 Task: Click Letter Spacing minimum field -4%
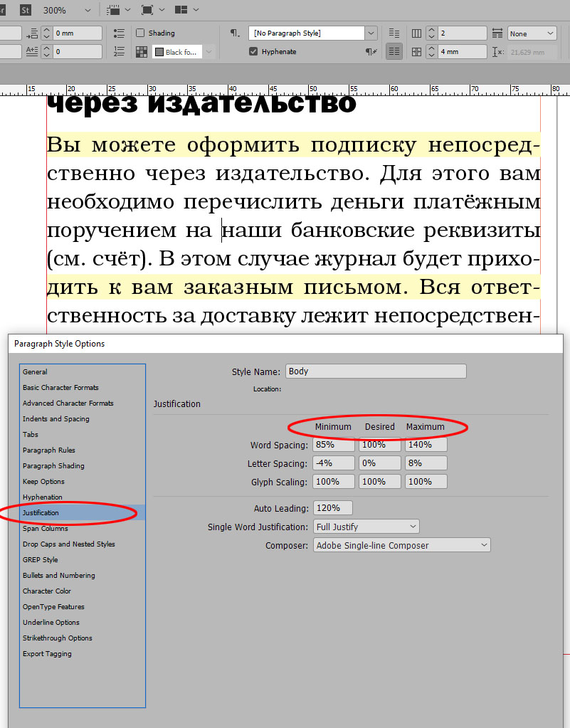click(334, 463)
